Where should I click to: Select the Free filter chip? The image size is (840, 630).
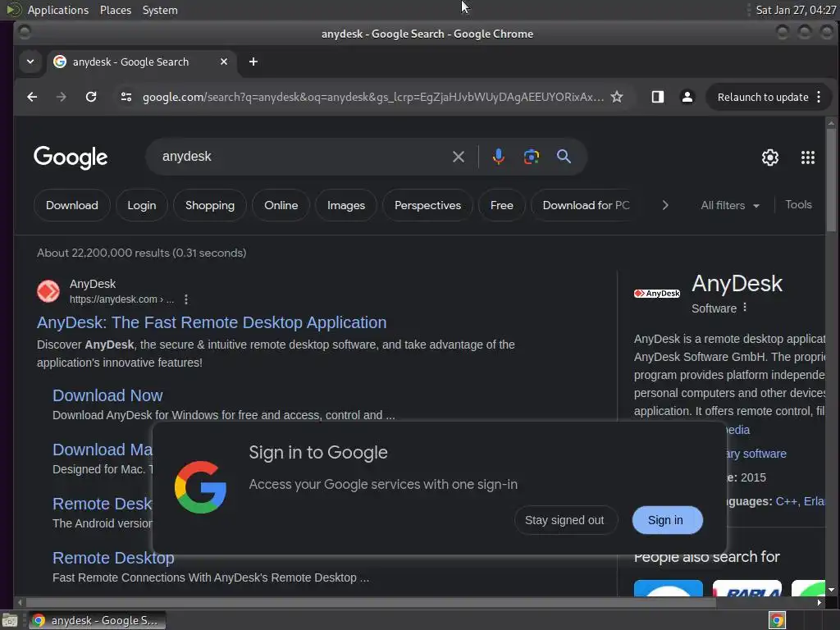pyautogui.click(x=501, y=205)
